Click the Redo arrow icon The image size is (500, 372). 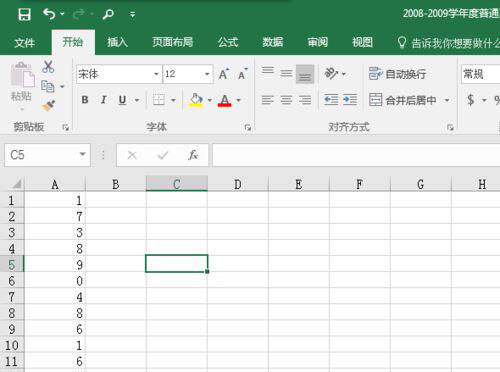click(79, 14)
